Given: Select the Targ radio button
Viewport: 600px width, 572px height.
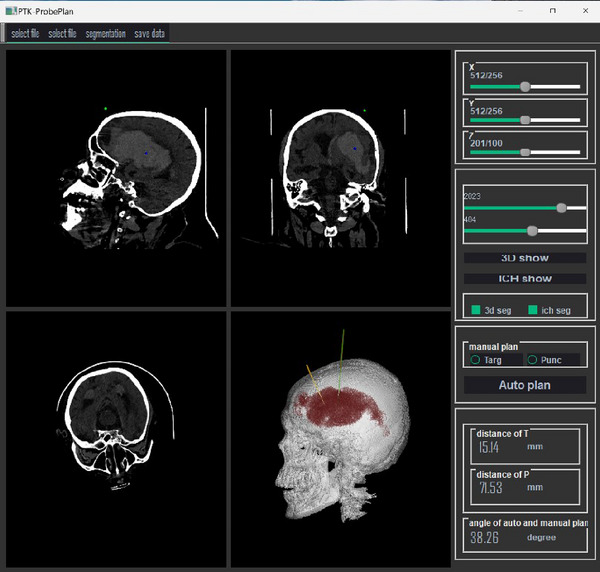Looking at the screenshot, I should click(475, 360).
